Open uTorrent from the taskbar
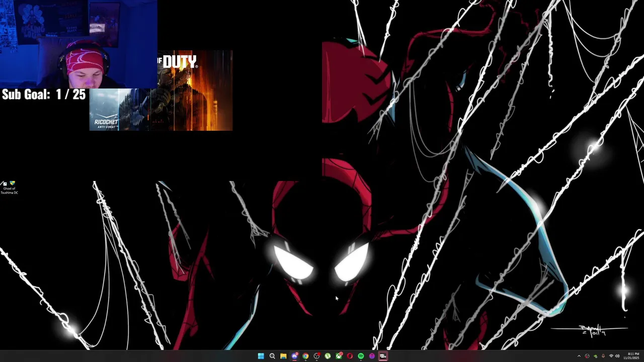Viewport: 644px width, 362px height. point(328,356)
